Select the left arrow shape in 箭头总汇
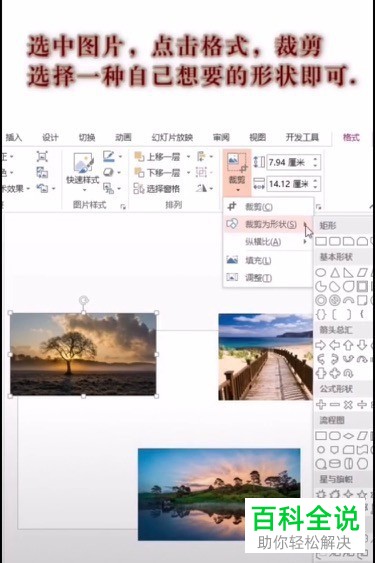Screen dimensions: 375x563 [x=334, y=345]
